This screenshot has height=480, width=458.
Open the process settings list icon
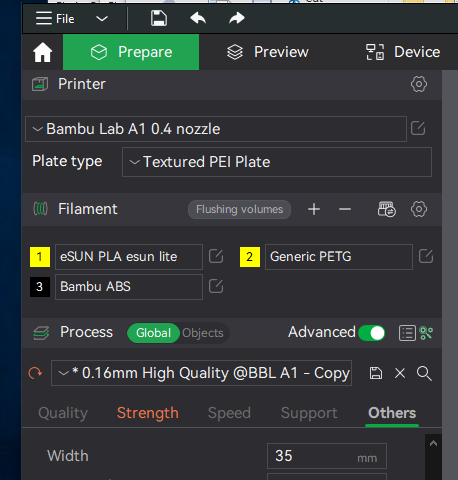point(407,333)
